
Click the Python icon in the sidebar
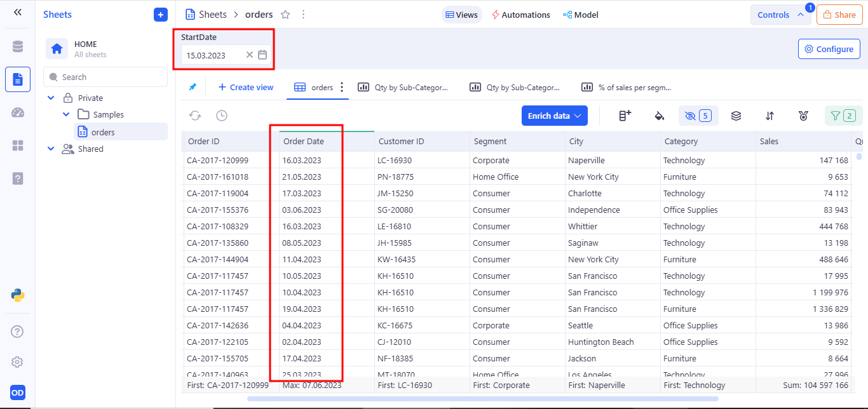click(17, 295)
